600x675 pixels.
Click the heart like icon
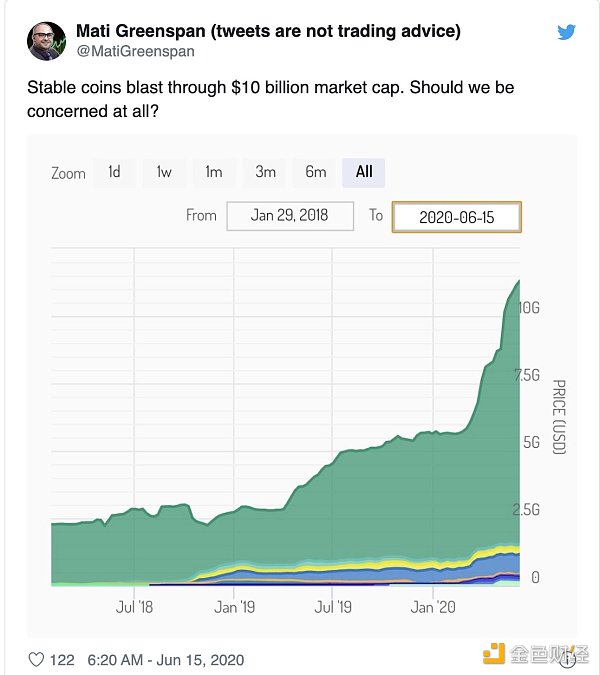pyautogui.click(x=36, y=660)
